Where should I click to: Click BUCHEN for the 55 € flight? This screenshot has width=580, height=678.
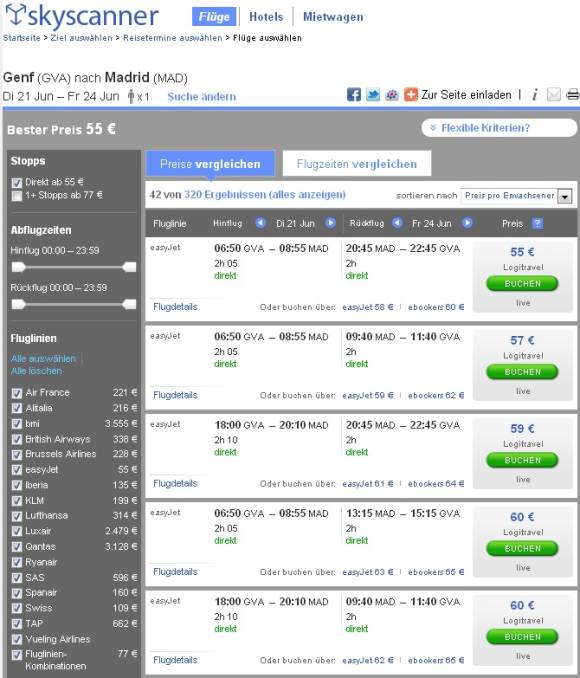point(522,284)
